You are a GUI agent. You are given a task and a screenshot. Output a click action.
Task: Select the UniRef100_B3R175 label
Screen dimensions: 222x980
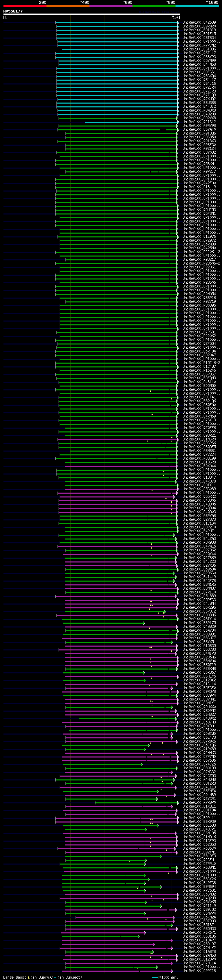coord(199,623)
